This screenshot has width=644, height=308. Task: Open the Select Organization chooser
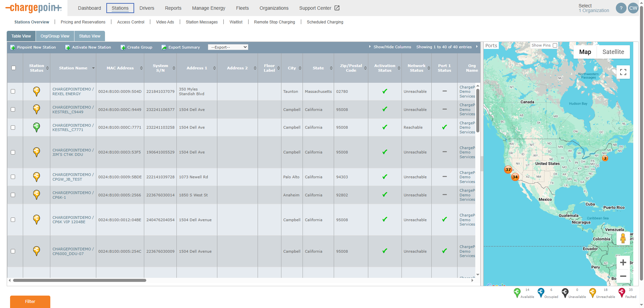pos(593,8)
